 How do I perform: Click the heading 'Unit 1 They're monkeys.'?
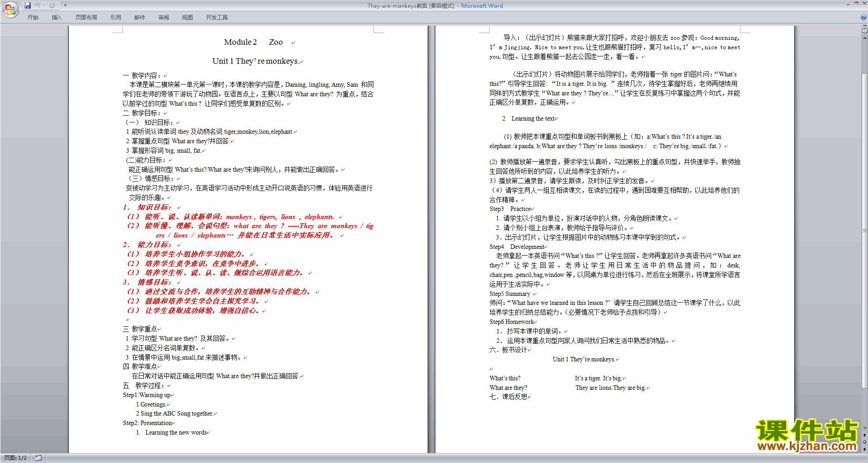tap(255, 61)
